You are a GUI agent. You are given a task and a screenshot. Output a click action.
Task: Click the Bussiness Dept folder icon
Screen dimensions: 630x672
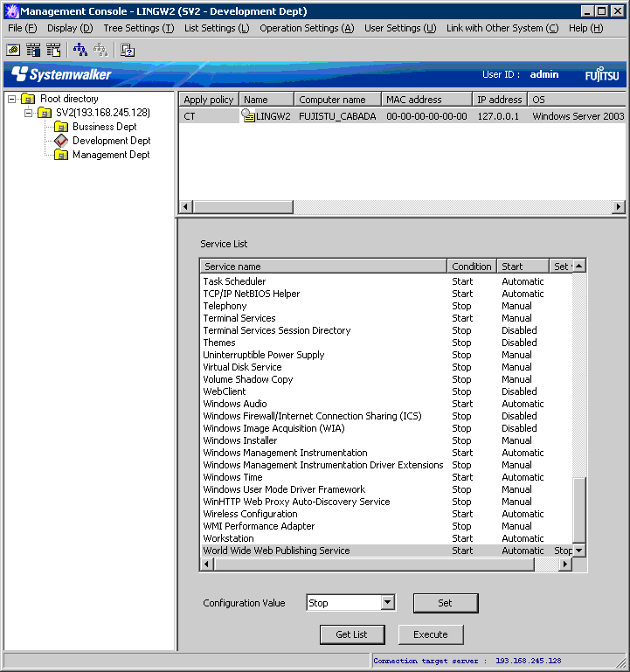point(61,127)
